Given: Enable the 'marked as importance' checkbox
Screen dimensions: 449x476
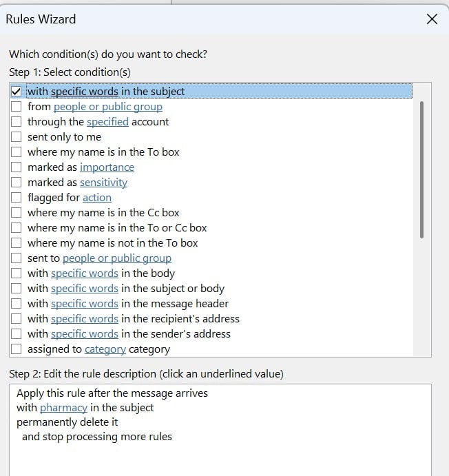Looking at the screenshot, I should tap(17, 167).
